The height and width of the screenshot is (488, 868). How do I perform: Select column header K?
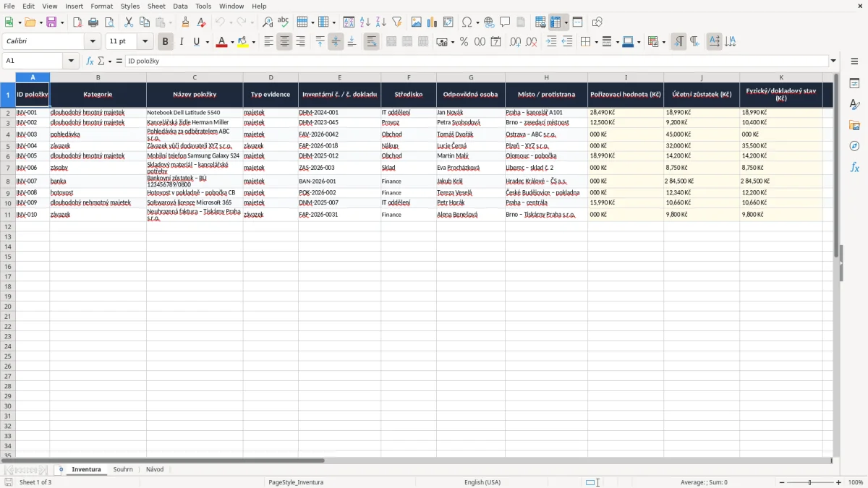(781, 77)
